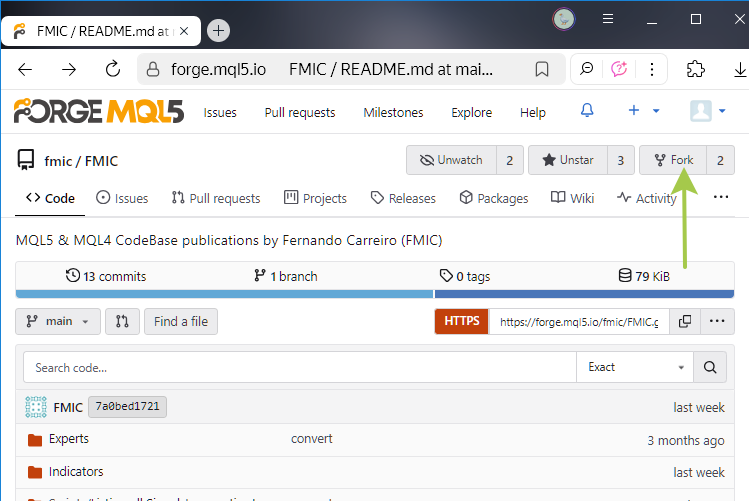Open the Exact search mode dropdown
The image size is (749, 501).
[635, 367]
